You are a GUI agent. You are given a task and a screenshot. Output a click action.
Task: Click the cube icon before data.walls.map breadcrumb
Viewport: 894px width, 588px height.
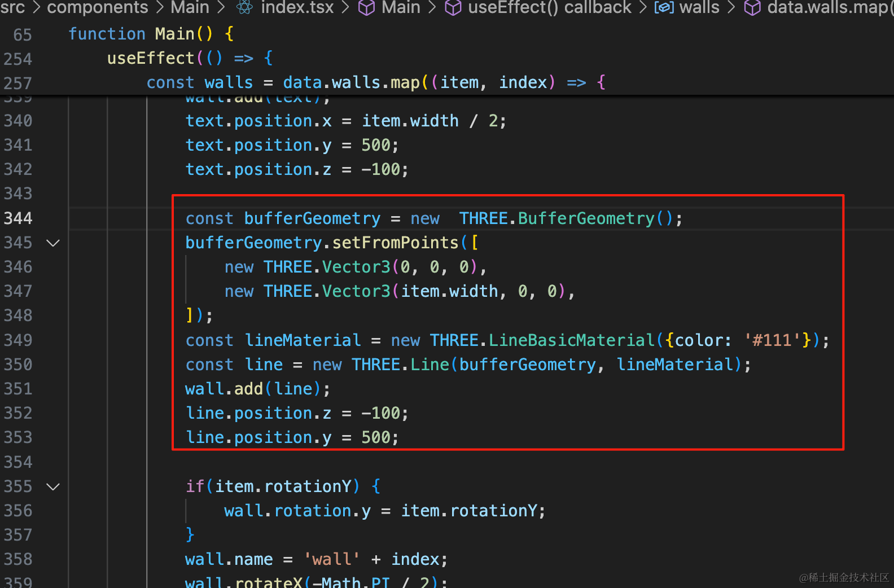click(752, 7)
